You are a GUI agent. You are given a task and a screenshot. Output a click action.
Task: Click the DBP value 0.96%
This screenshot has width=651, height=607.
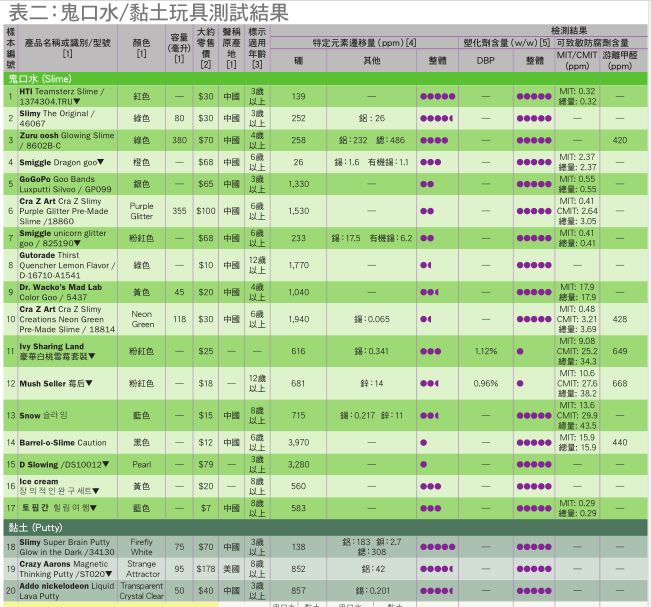(485, 383)
